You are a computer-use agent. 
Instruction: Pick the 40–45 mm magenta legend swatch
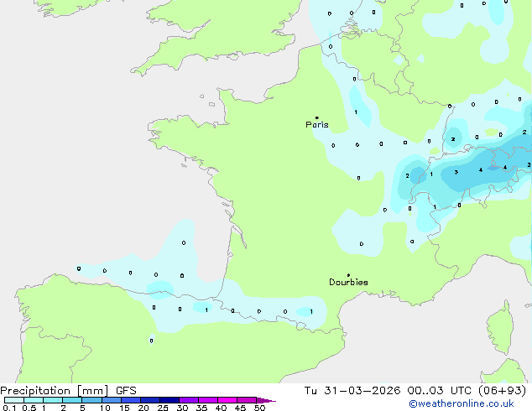[227, 400]
